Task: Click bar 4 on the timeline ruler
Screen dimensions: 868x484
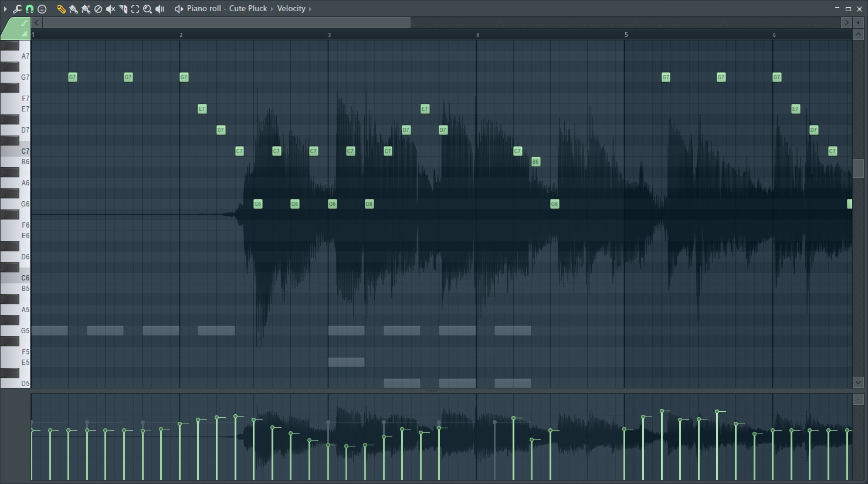Action: [x=477, y=35]
